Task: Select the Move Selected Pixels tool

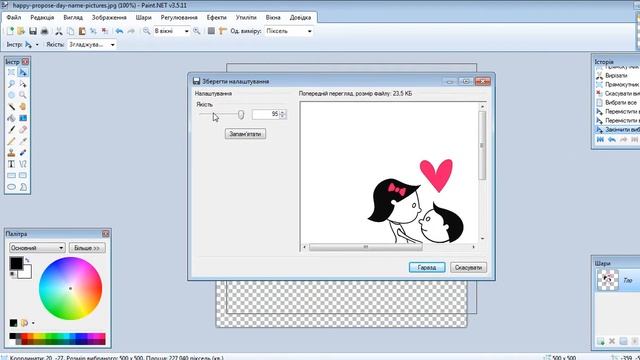Action: coord(23,72)
